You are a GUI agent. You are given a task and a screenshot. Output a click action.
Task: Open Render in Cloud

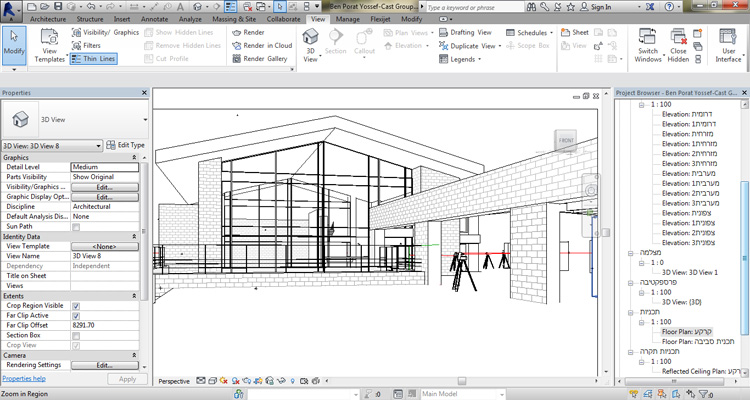coord(262,45)
